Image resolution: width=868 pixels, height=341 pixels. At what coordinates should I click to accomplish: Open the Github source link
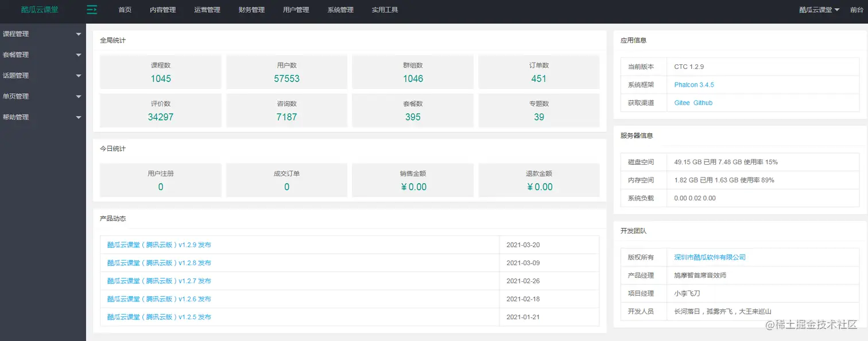tap(703, 103)
